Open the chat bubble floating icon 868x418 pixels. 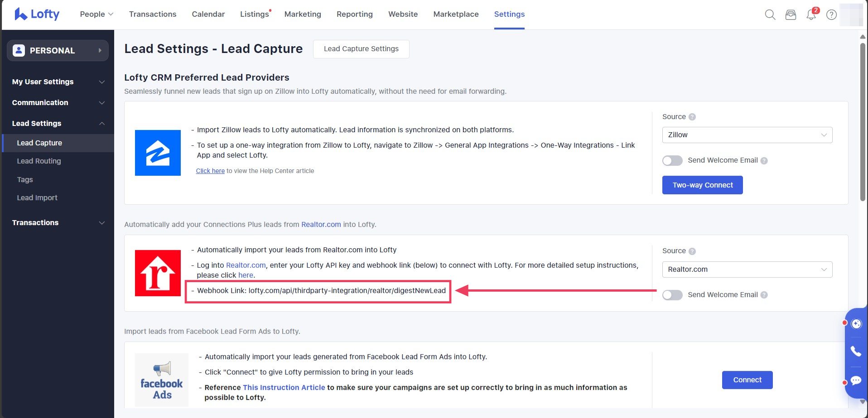point(856,380)
